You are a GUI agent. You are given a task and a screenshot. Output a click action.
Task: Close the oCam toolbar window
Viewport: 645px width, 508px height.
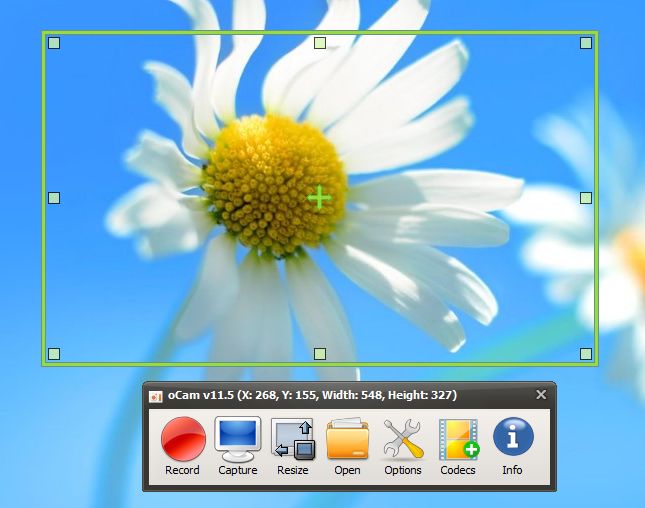(541, 395)
